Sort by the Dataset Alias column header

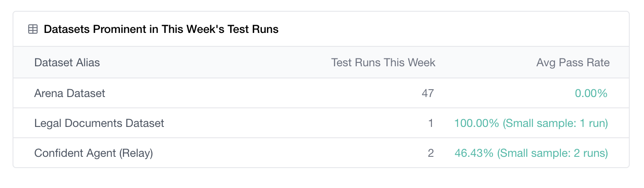point(67,62)
